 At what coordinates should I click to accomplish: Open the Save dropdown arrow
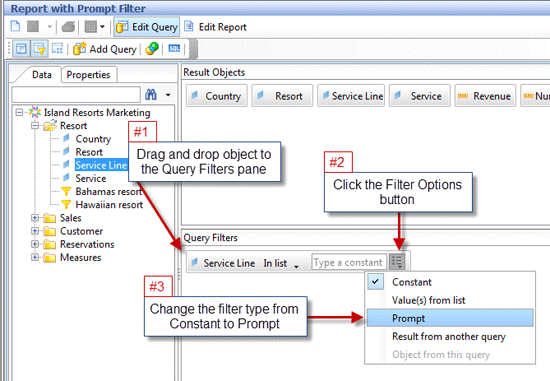[x=49, y=27]
